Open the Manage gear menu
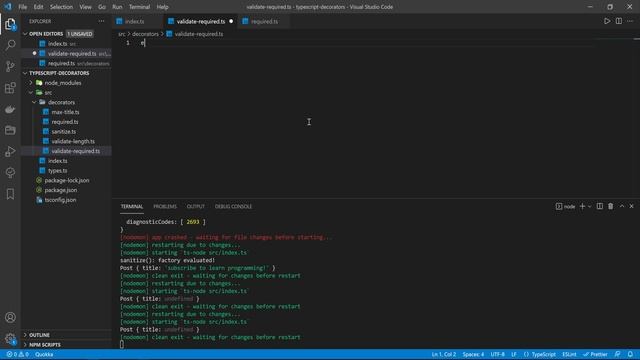The image size is (640, 360). pyautogui.click(x=10, y=338)
